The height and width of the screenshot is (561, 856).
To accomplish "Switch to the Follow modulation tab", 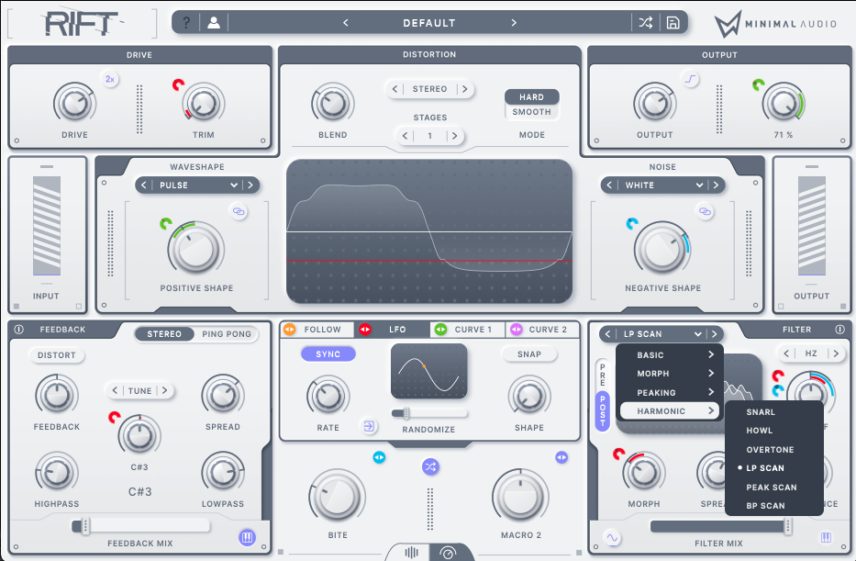I will point(316,330).
